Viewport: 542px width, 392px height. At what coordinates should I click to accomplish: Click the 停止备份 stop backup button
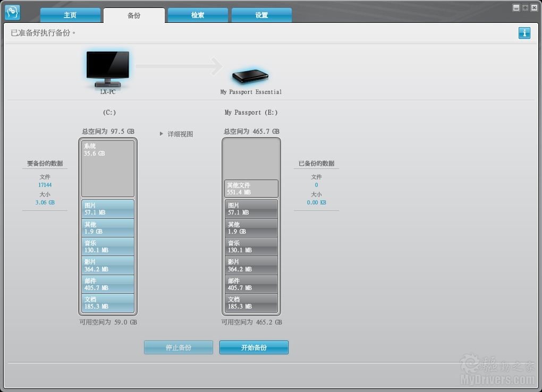[x=179, y=347]
